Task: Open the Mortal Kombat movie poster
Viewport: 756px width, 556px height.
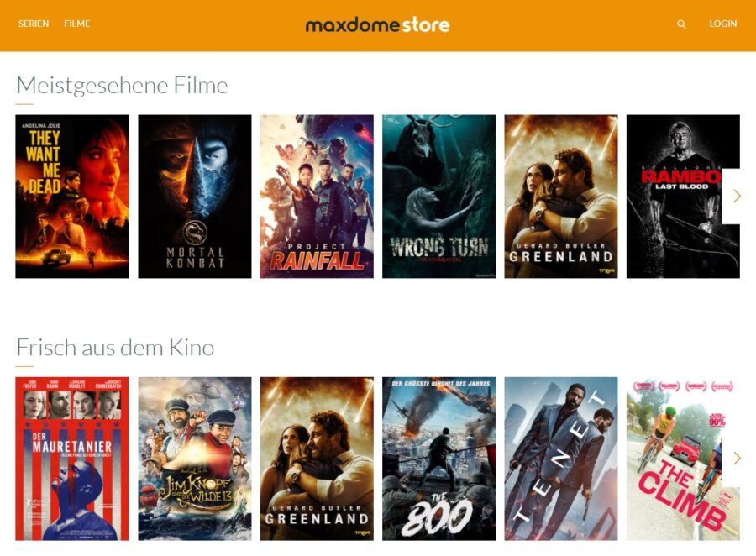Action: click(195, 197)
